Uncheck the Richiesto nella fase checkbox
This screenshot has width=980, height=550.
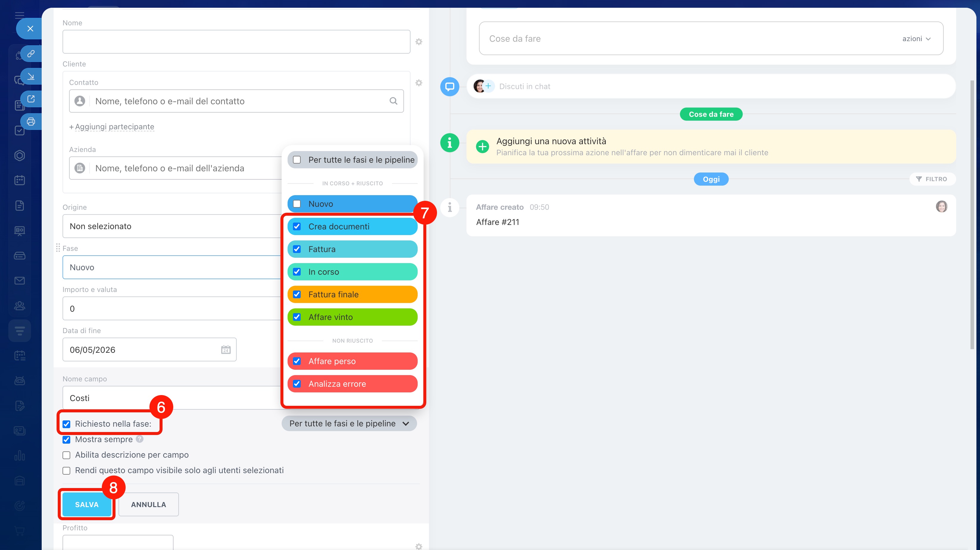[x=67, y=424]
